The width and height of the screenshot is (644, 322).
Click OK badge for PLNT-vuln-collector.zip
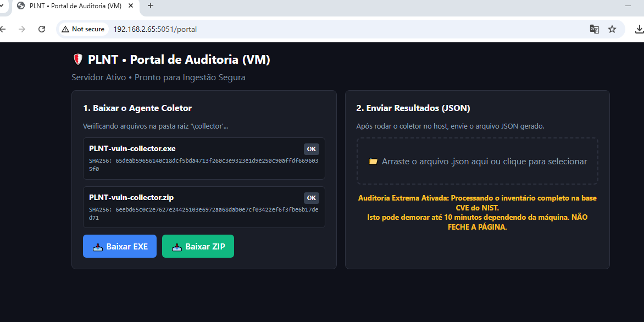[311, 198]
